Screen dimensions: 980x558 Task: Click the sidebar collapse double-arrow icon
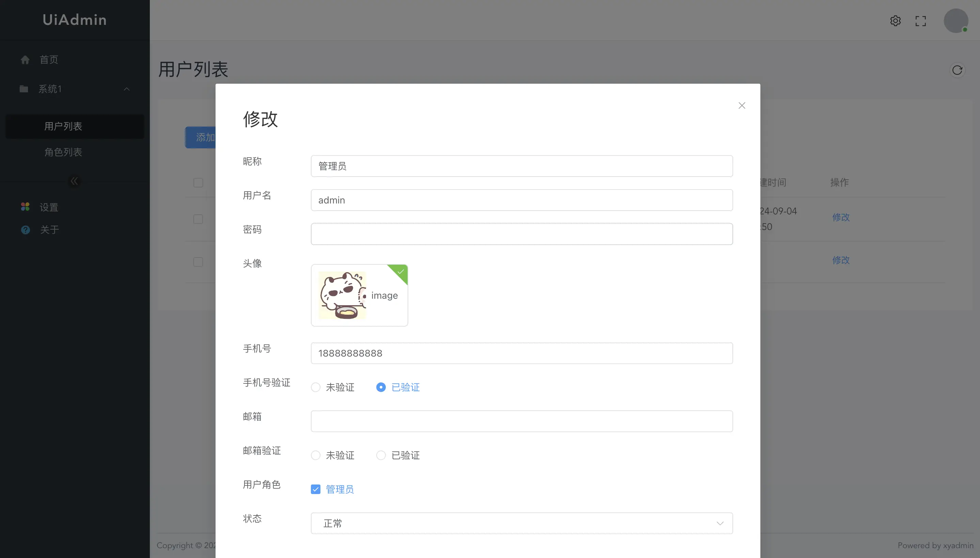pyautogui.click(x=75, y=181)
